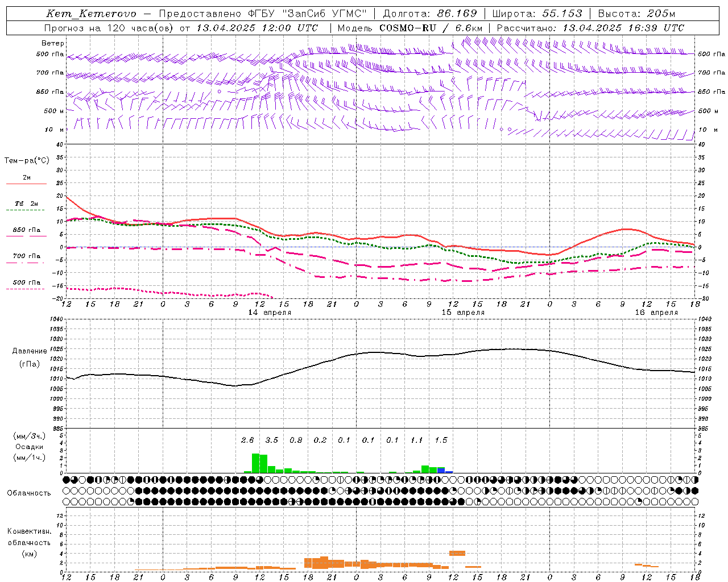Click the Давление panel label
The image size is (728, 582).
(30, 351)
